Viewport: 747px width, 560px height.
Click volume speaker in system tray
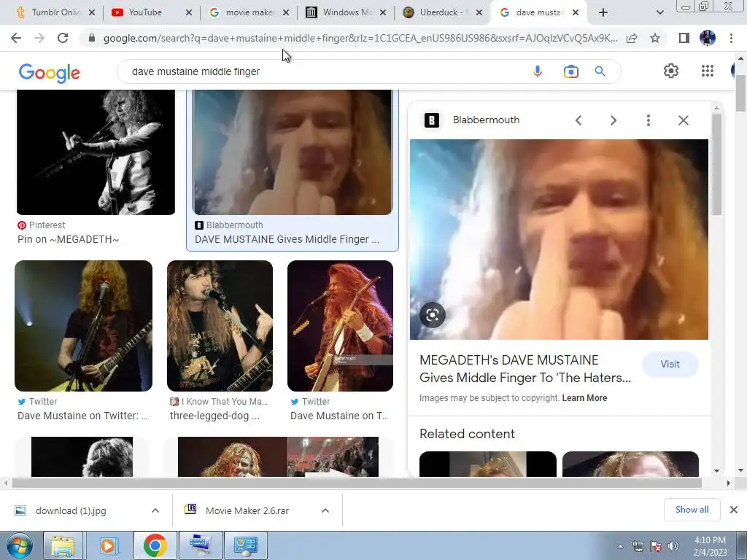(673, 546)
